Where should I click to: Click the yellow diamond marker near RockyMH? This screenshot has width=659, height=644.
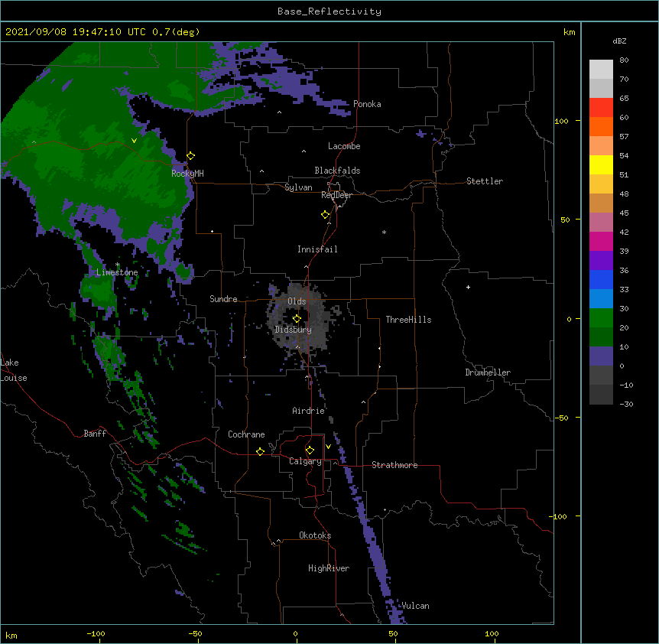[191, 156]
